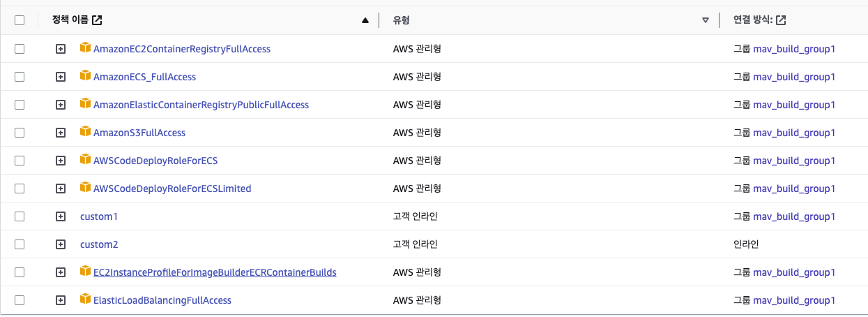This screenshot has width=868, height=317.
Task: Open mav_build_group1 link in ElasticLoadBalancingFullAccess row
Action: point(794,300)
